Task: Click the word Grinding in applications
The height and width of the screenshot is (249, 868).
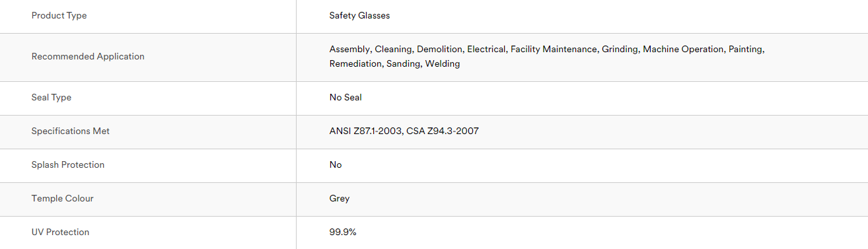Action: [x=620, y=50]
